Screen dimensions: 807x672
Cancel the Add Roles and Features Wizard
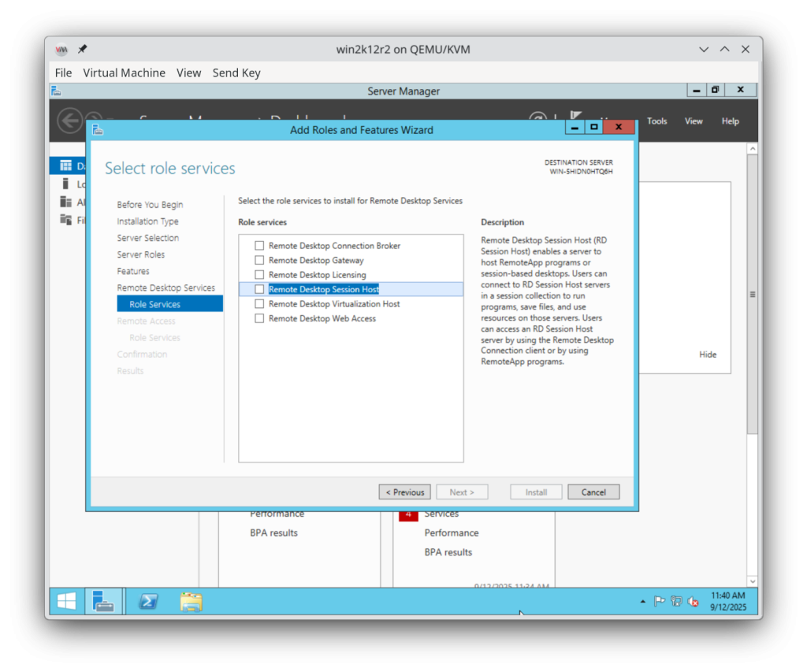pos(593,492)
